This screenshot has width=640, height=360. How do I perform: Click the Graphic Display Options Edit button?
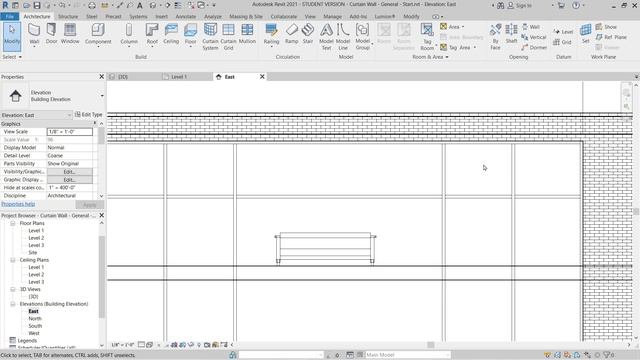69,180
